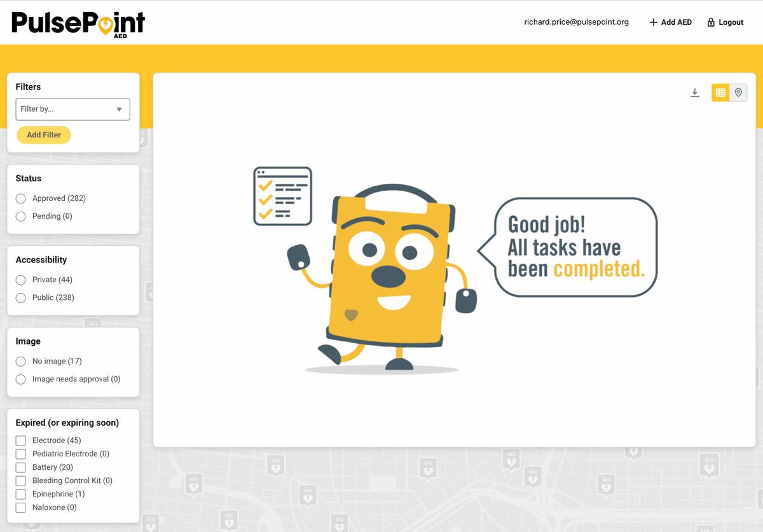763x532 pixels.
Task: Click the Add AED option
Action: pos(676,22)
